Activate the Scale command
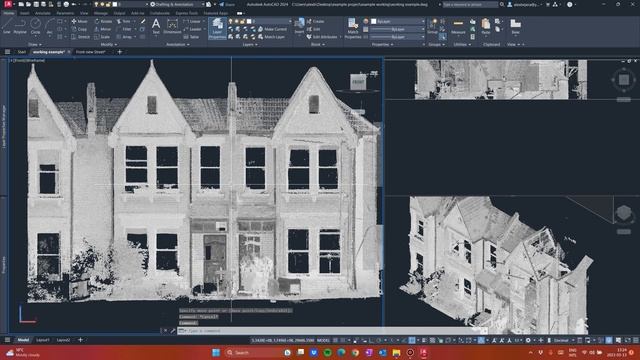The width and height of the screenshot is (640, 360). pos(102,37)
